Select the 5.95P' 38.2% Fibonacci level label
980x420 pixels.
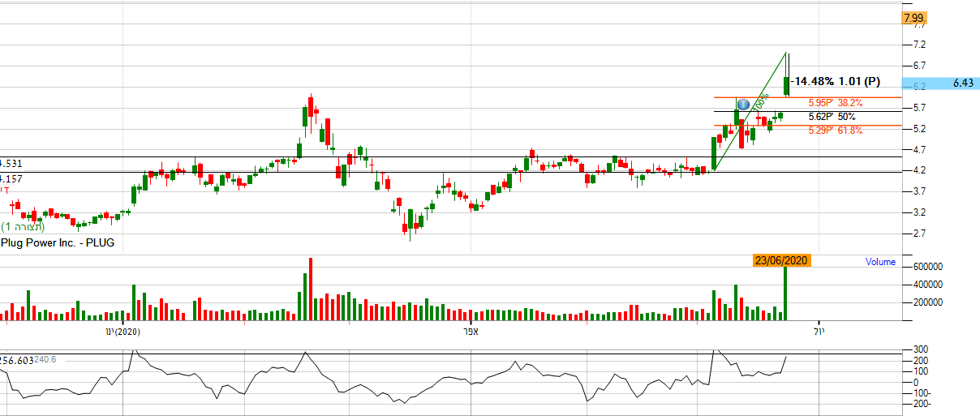click(x=835, y=103)
